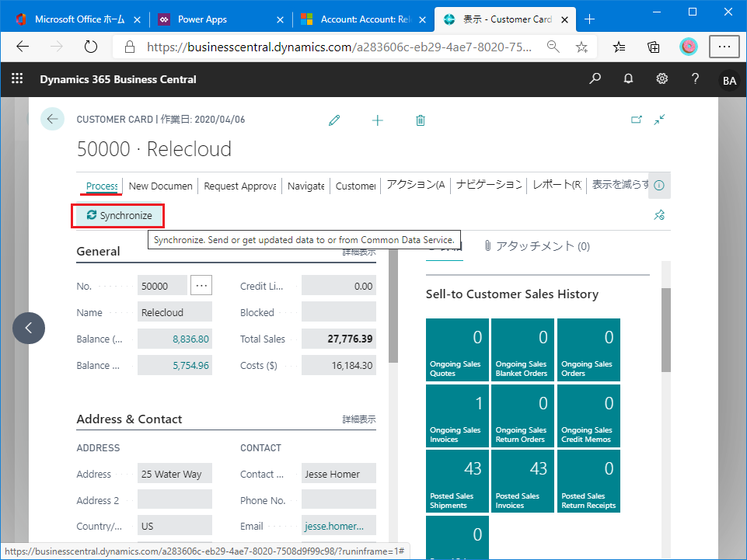Add this page to favorites with the star
The image size is (747, 560).
click(581, 47)
